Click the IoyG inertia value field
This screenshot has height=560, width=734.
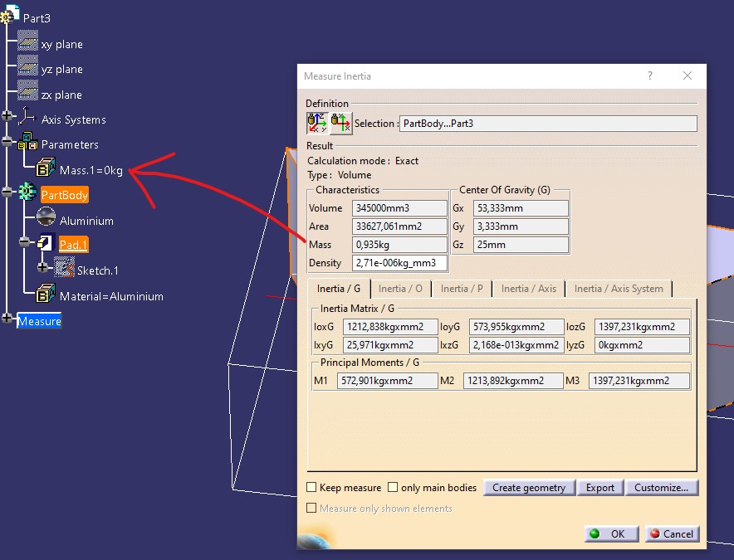(516, 327)
